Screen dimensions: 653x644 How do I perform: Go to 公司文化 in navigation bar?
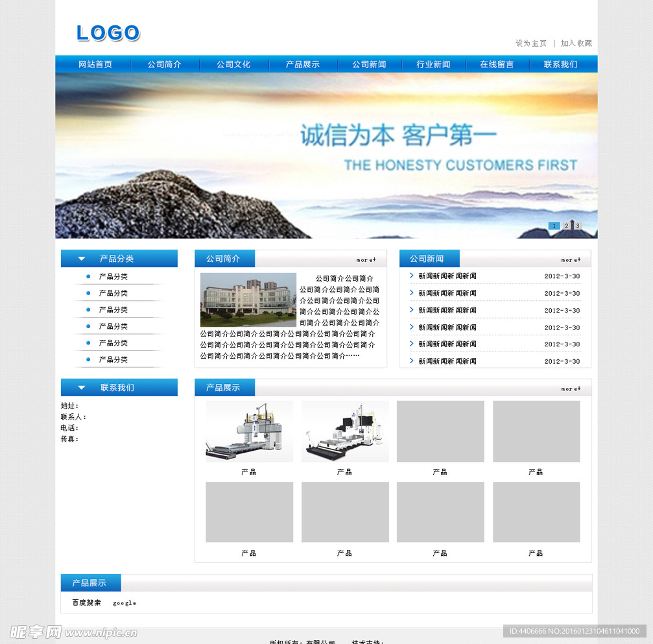tap(233, 64)
